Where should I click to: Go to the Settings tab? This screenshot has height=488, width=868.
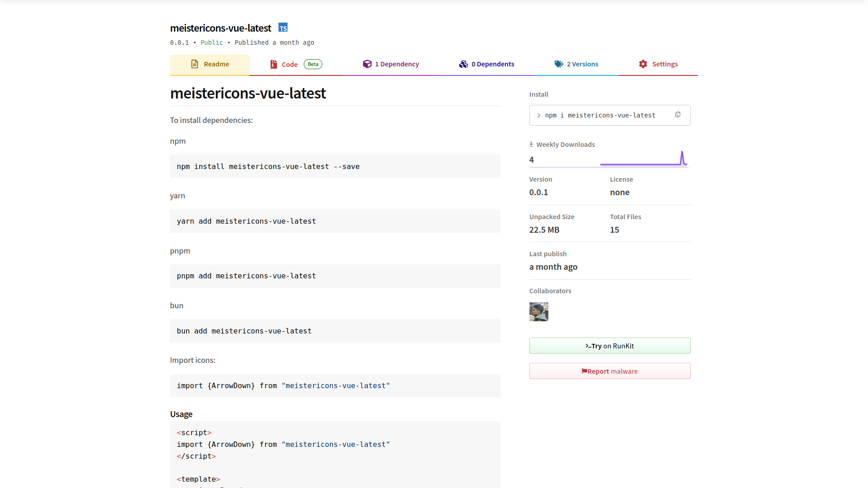click(x=658, y=65)
